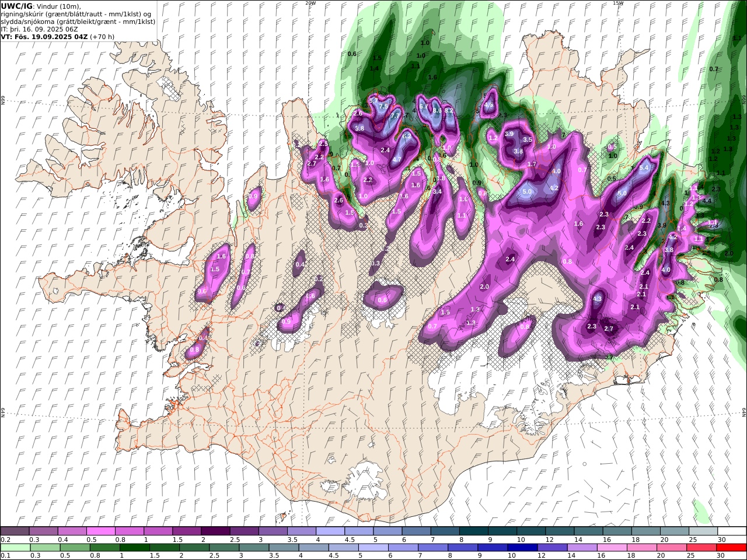Click the '8.2' precipitation value on the map
The height and width of the screenshot is (560, 747).
click(x=449, y=110)
